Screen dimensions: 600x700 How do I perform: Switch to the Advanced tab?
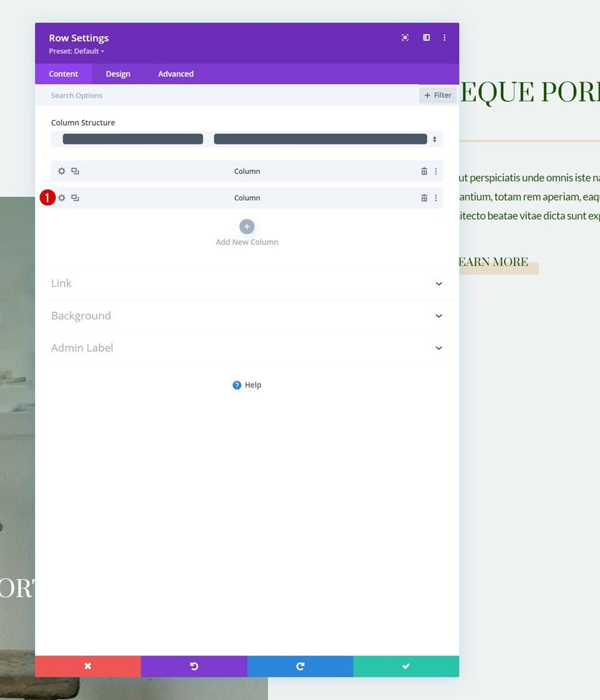pos(175,74)
